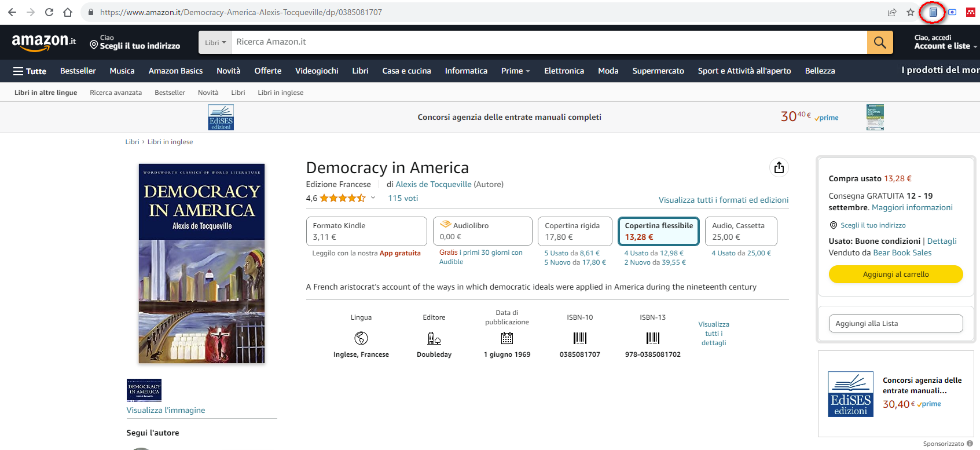
Task: Reload the page with browser refresh icon
Action: click(x=49, y=12)
